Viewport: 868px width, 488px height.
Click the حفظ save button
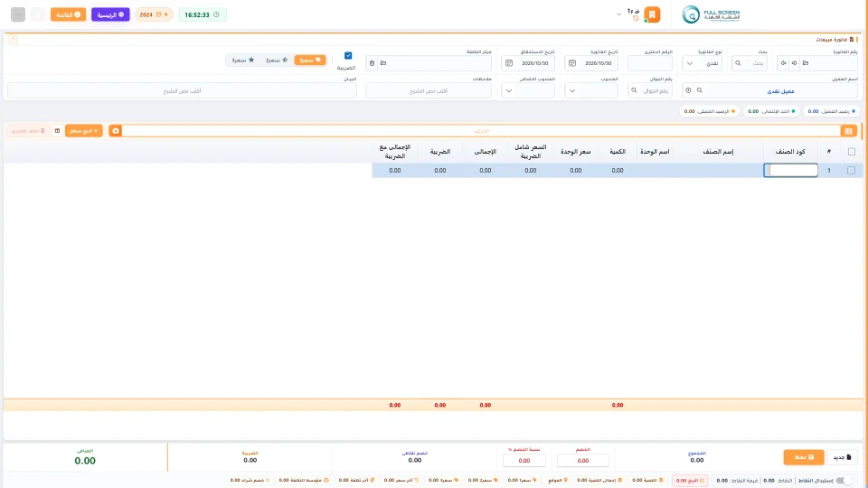pyautogui.click(x=804, y=457)
